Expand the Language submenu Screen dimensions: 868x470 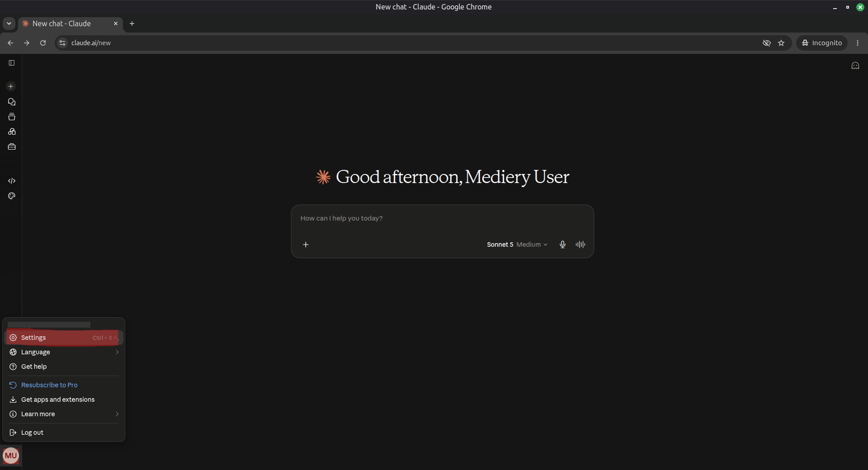(x=64, y=352)
